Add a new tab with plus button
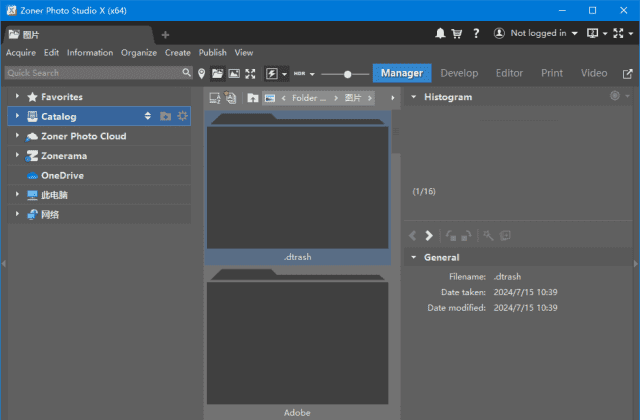 coord(165,35)
